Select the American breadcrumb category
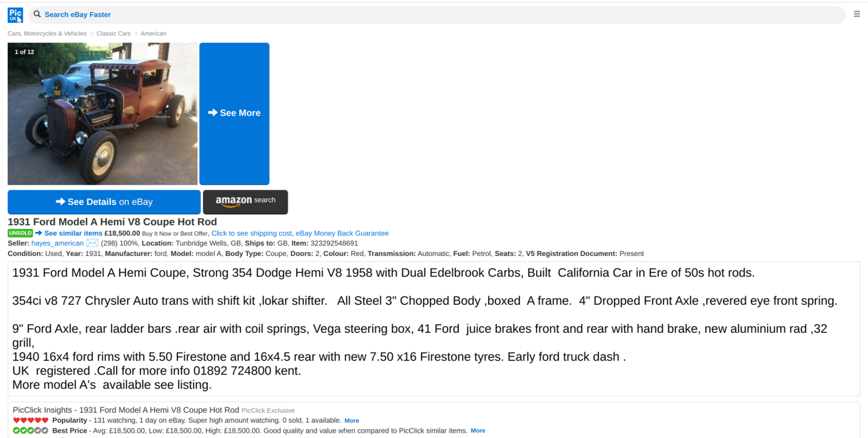Viewport: 868px width, 438px height. pos(154,34)
